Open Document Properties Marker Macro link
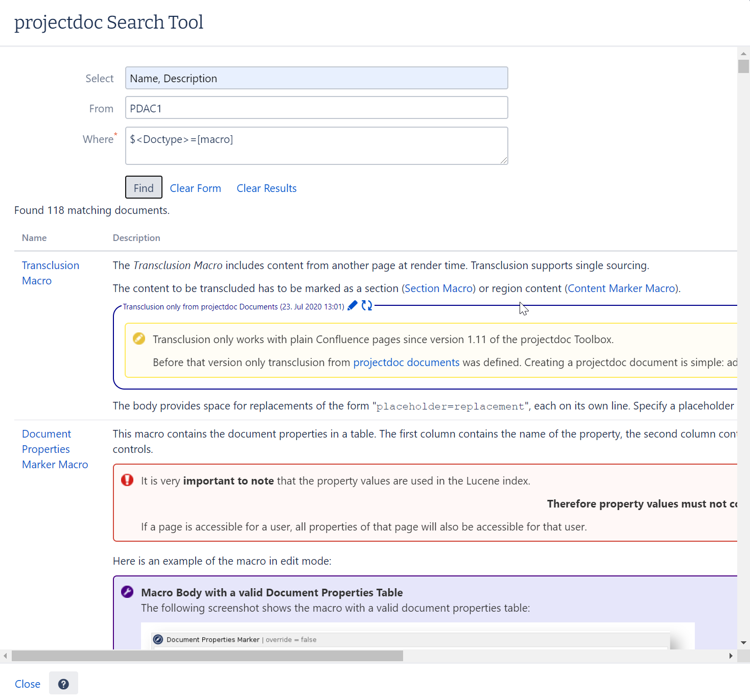 [55, 449]
